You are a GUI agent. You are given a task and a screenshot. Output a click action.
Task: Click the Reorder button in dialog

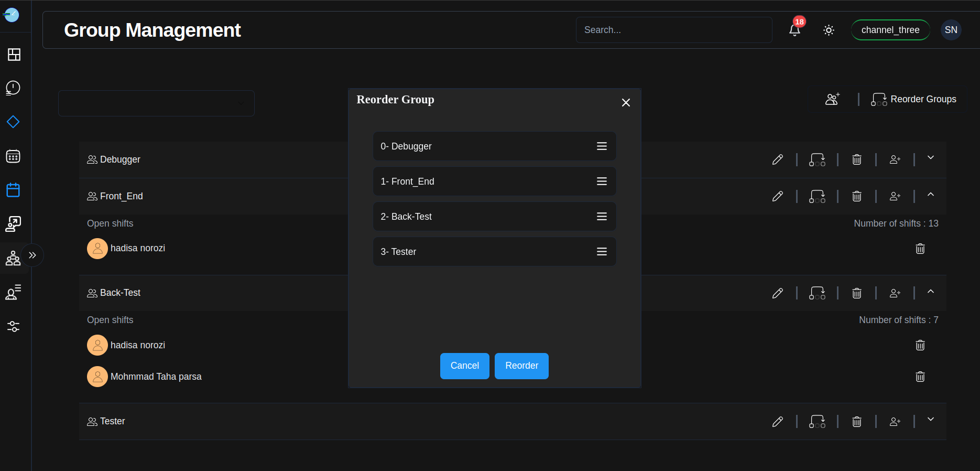click(521, 366)
